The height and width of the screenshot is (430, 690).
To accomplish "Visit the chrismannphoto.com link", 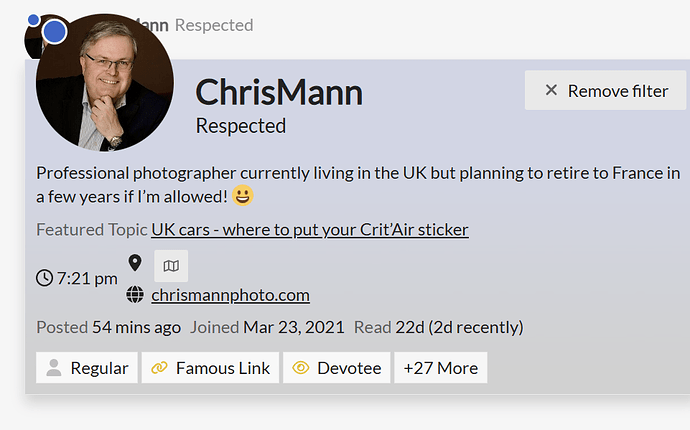I will (x=230, y=295).
